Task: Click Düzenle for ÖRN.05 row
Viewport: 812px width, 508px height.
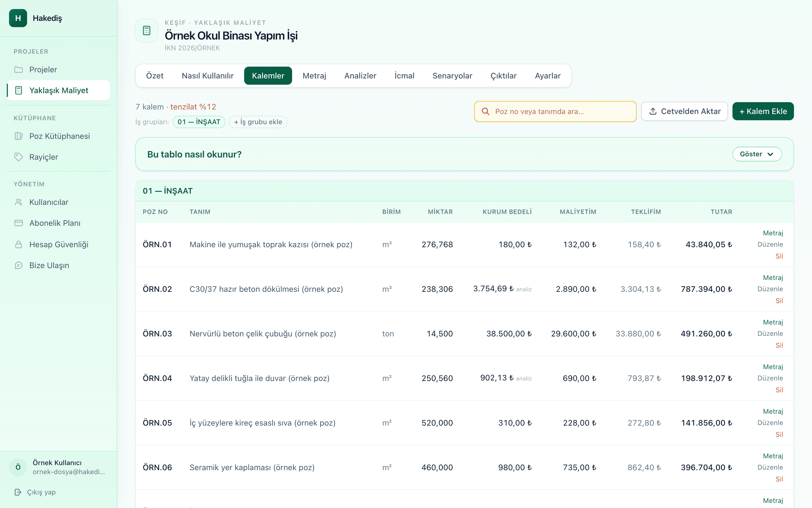Action: point(770,423)
